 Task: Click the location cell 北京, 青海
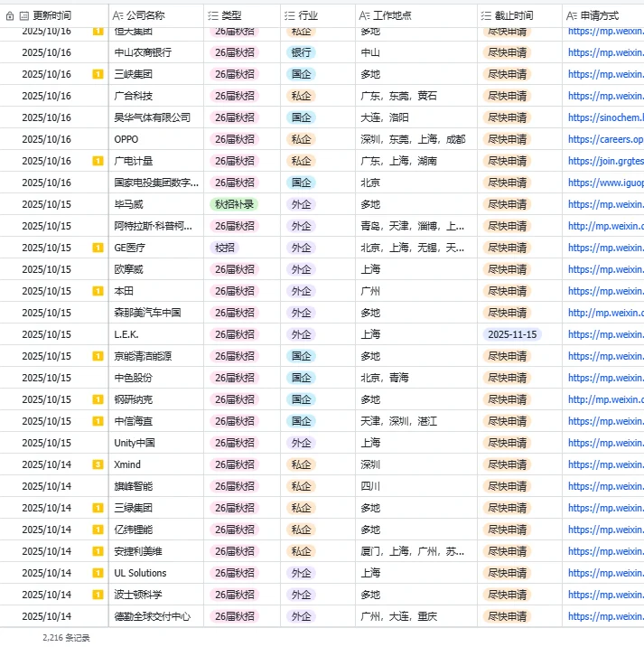(416, 378)
